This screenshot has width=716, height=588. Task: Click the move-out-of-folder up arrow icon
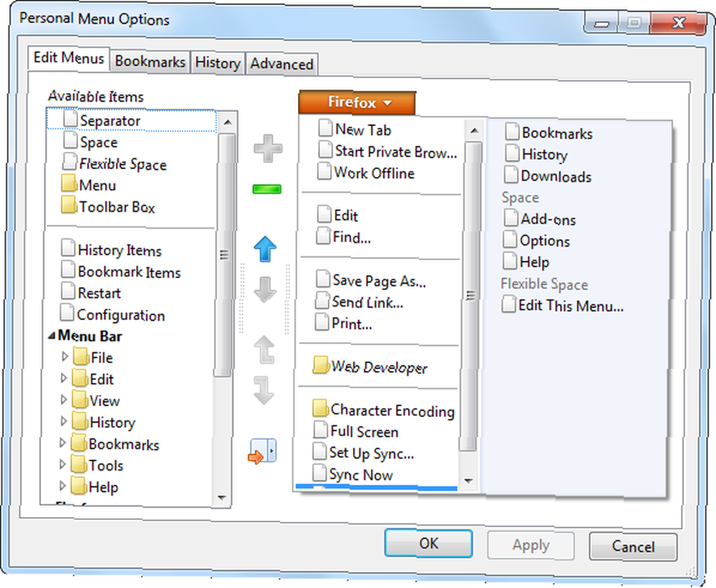[x=264, y=350]
